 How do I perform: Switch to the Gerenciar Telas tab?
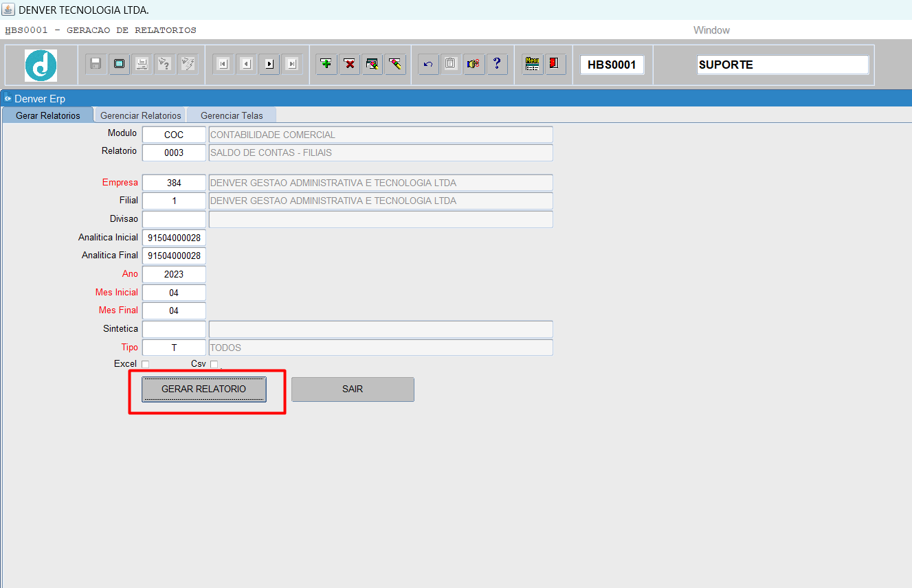(232, 115)
